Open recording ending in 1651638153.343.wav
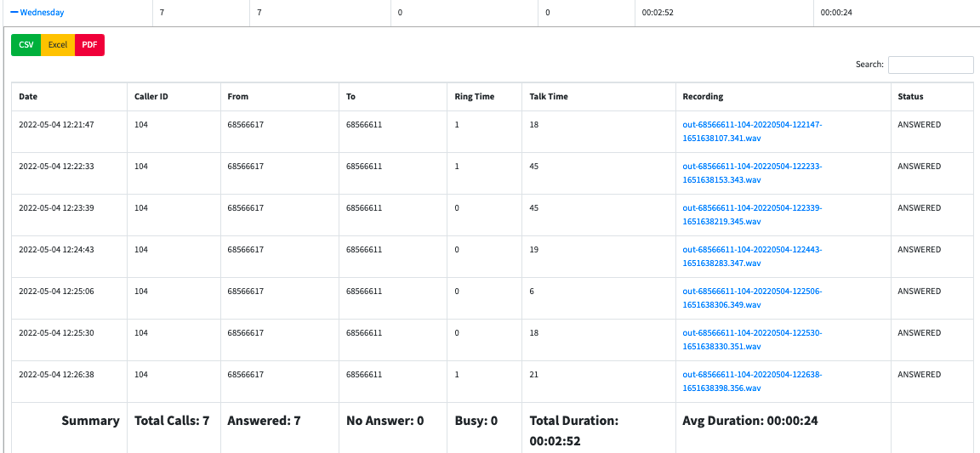Image resolution: width=980 pixels, height=453 pixels. [753, 173]
